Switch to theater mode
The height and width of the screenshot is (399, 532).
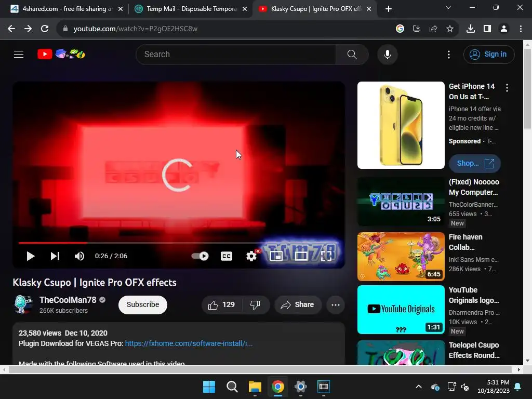[x=301, y=256]
